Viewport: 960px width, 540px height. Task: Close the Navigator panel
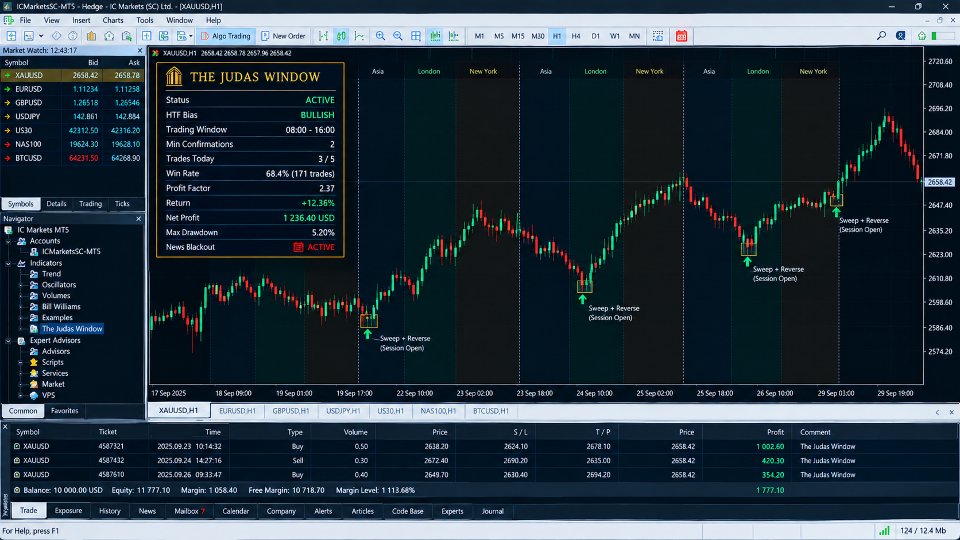138,219
